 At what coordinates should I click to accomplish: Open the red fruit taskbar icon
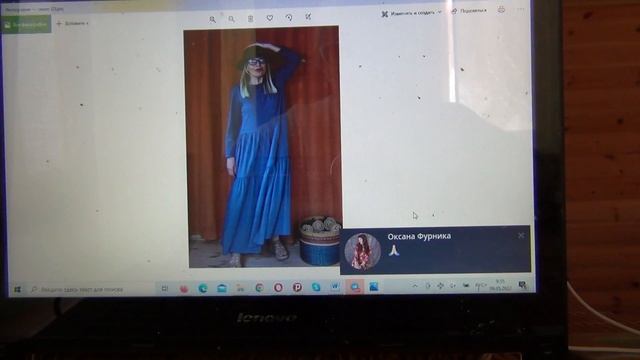(x=184, y=289)
